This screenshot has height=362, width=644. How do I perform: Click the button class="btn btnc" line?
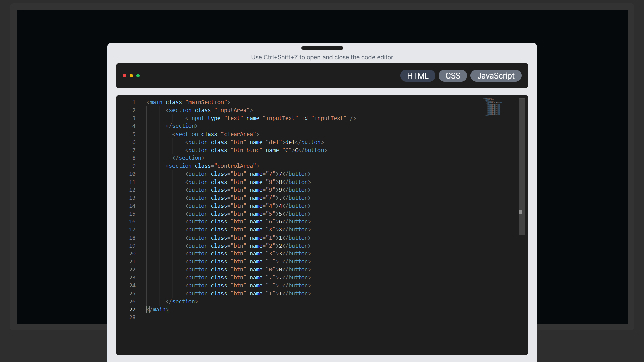tap(256, 150)
